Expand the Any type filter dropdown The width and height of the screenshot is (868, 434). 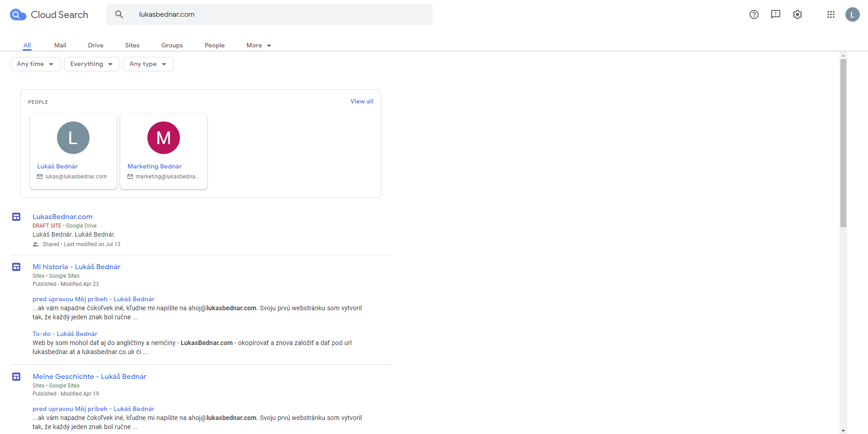[148, 64]
